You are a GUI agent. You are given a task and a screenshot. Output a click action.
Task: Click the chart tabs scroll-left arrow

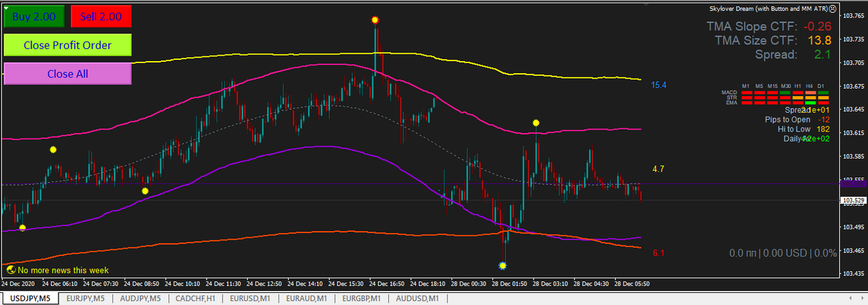click(x=852, y=298)
